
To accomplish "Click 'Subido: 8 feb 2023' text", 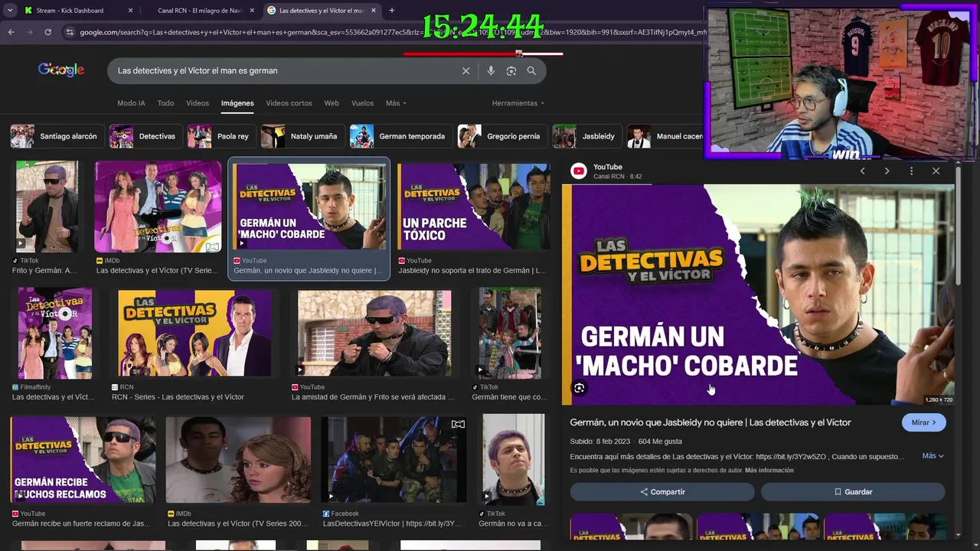I will pyautogui.click(x=599, y=442).
